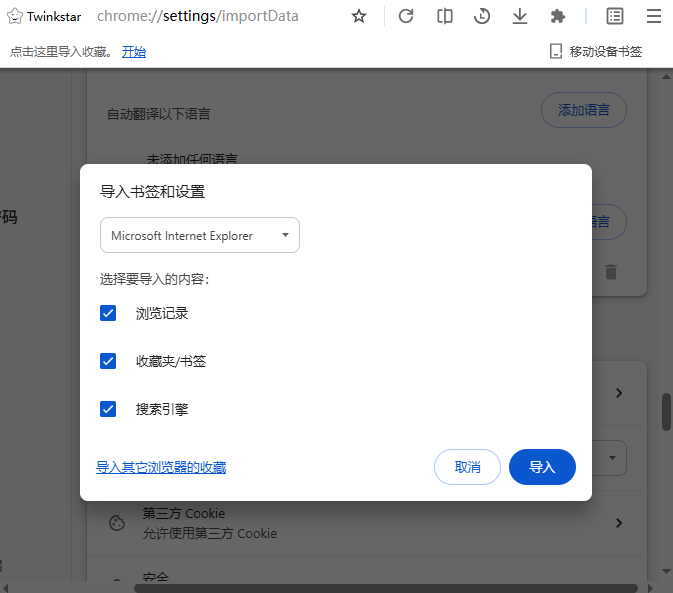Click the 添加语言 button

coord(584,110)
